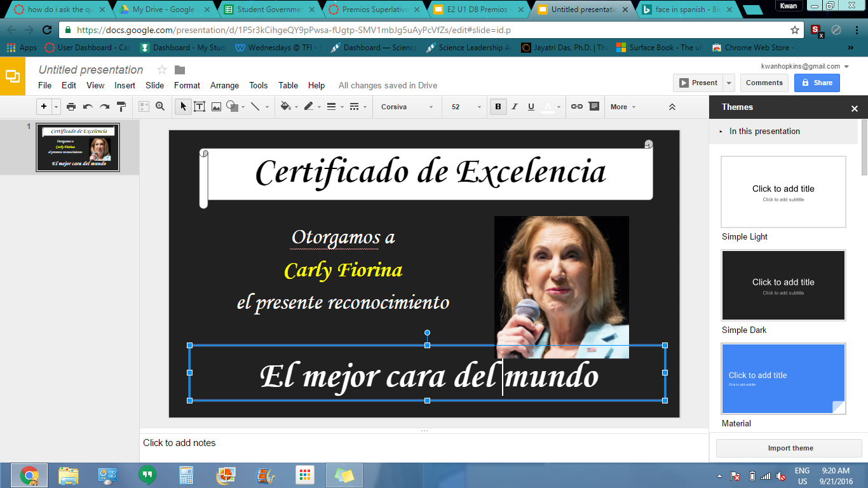This screenshot has width=868, height=488.
Task: Click the Import theme button
Action: click(x=790, y=448)
